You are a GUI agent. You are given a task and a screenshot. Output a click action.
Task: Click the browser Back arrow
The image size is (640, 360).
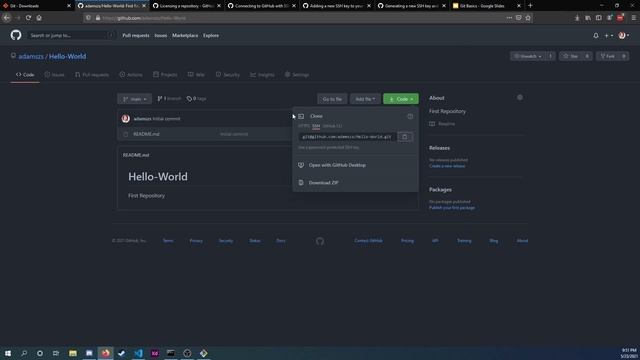click(x=7, y=18)
